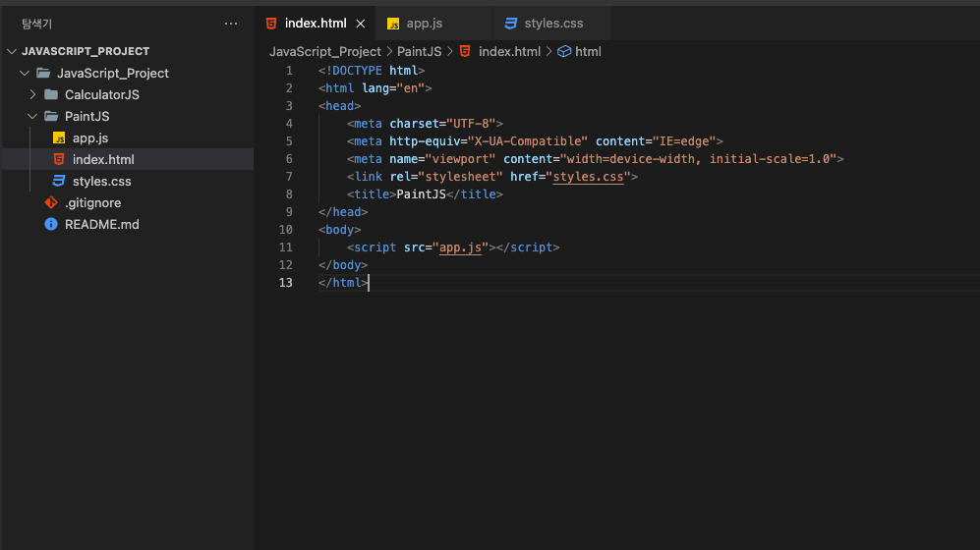
Task: Click line number 1 in the gutter
Action: click(x=289, y=71)
